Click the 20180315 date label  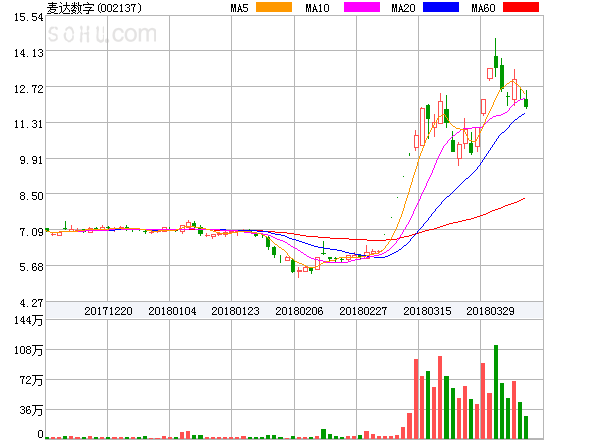coord(427,311)
